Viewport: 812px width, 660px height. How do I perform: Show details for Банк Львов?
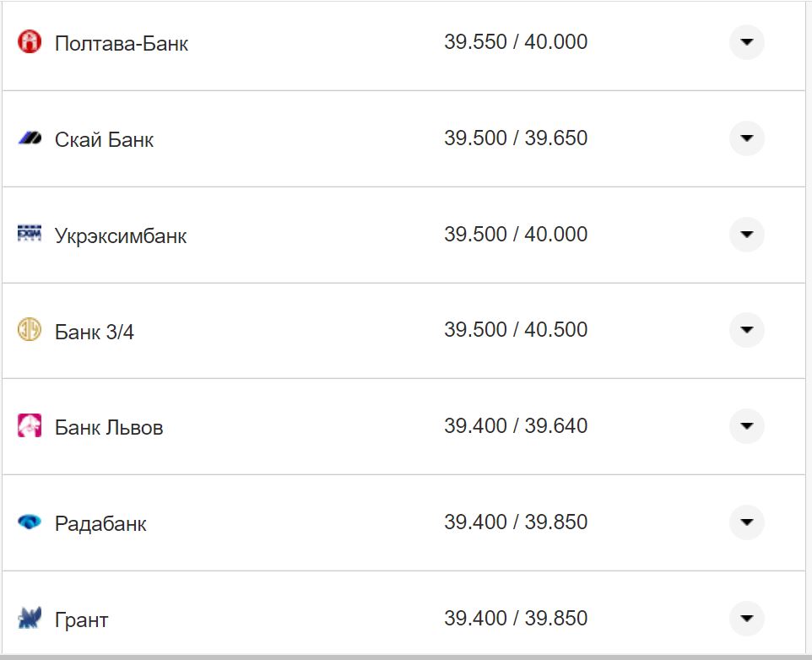pyautogui.click(x=746, y=426)
